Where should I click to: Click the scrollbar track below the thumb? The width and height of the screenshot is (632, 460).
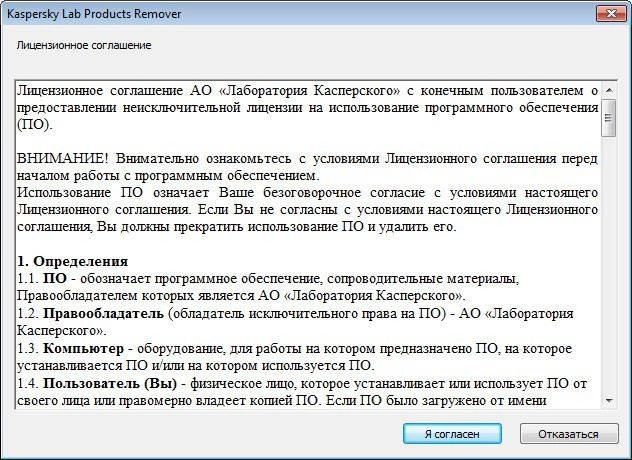609,265
